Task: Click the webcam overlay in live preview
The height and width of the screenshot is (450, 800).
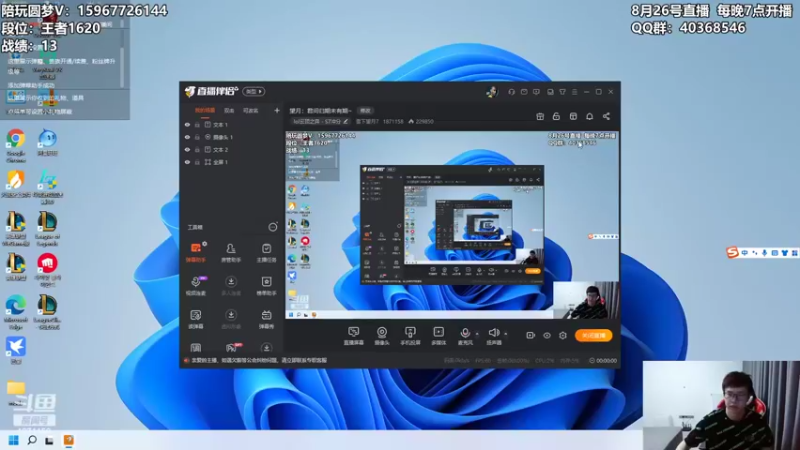Action: pos(586,300)
